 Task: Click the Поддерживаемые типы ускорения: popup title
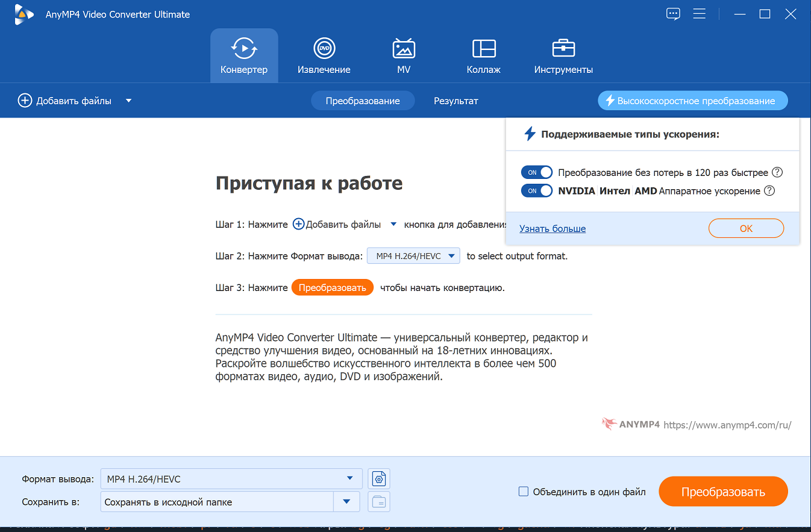tap(630, 134)
